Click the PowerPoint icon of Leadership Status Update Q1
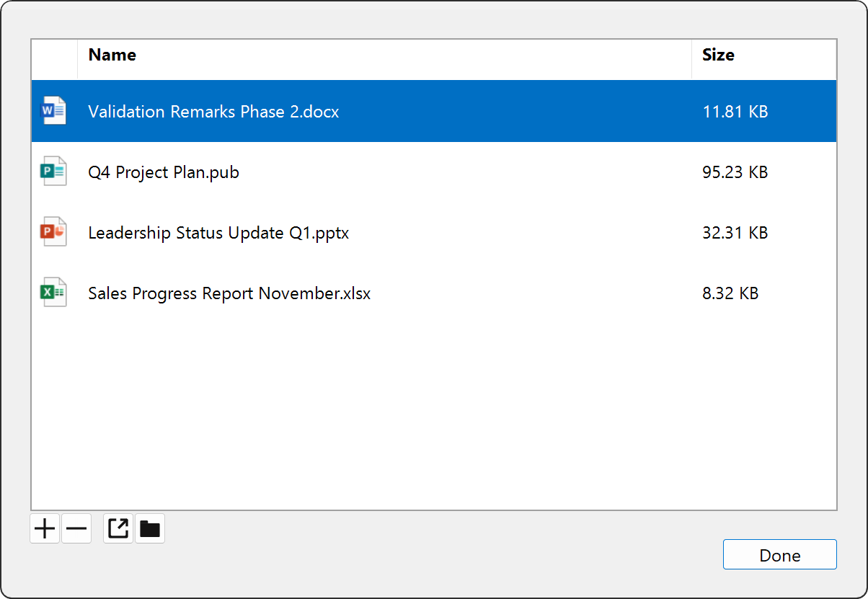 [x=53, y=232]
